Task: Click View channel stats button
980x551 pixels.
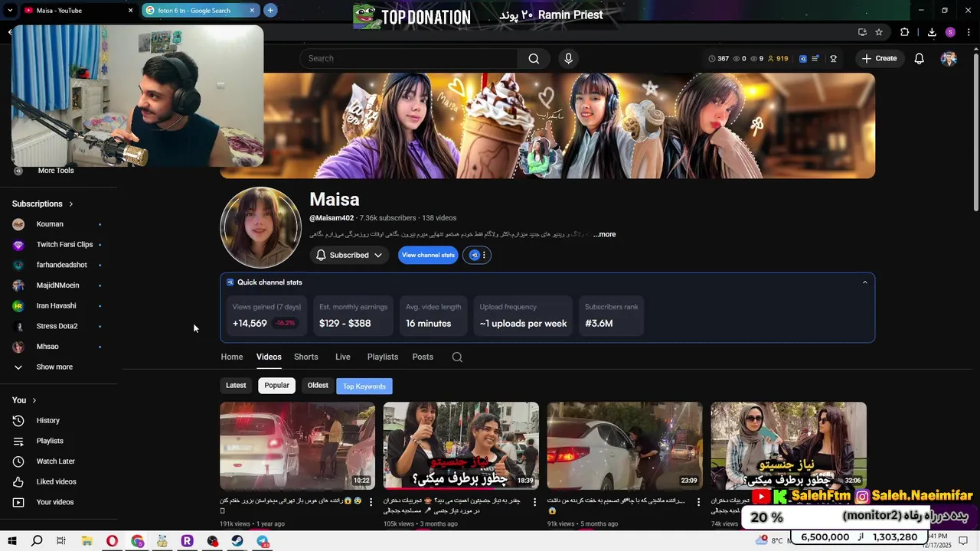Action: coord(428,255)
